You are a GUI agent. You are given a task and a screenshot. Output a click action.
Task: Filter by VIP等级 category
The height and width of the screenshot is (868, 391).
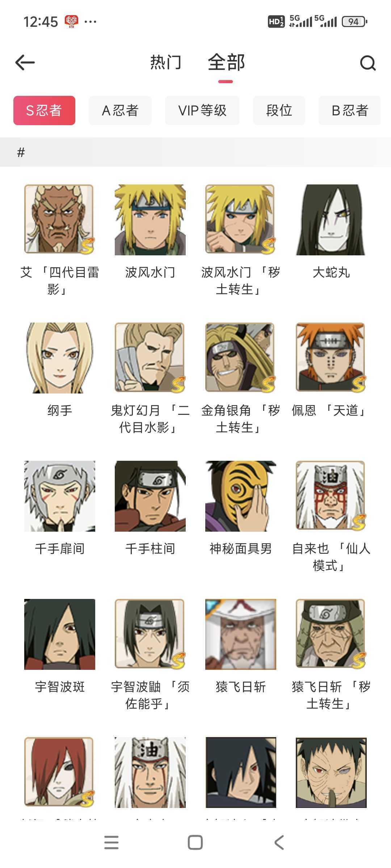point(202,110)
